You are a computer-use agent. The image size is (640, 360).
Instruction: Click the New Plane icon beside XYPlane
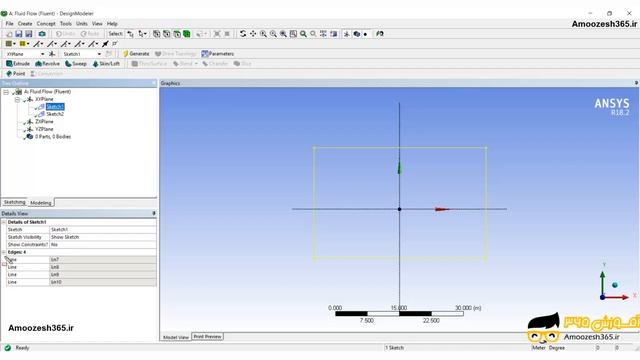pyautogui.click(x=52, y=54)
